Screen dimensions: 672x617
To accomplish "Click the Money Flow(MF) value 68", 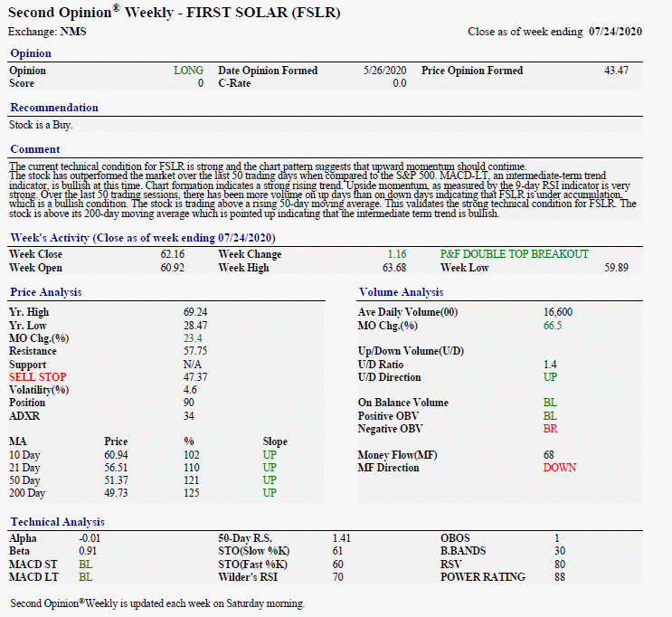I will 549,455.
